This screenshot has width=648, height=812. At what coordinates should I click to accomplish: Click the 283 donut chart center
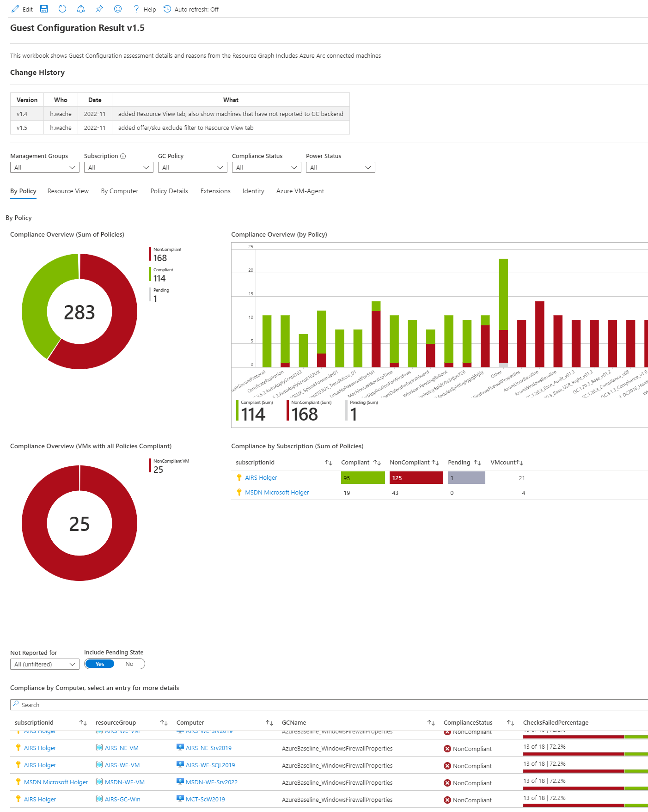tap(79, 312)
